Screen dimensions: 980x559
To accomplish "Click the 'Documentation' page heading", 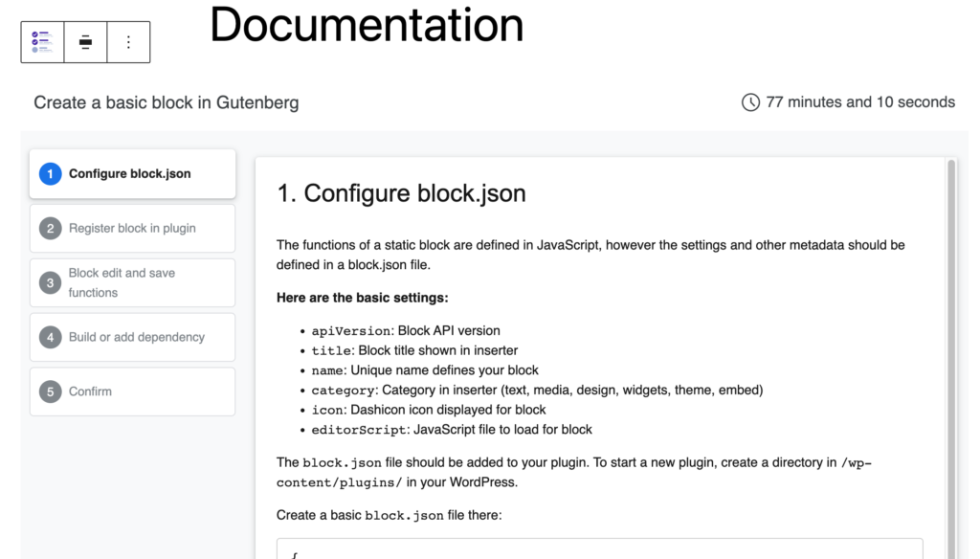I will tap(367, 26).
